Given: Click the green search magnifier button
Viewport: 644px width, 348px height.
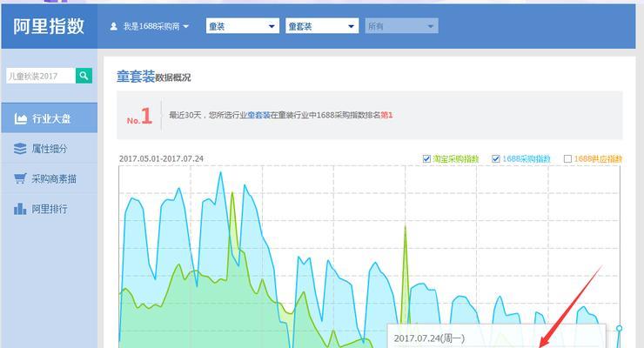Looking at the screenshot, I should [x=84, y=76].
